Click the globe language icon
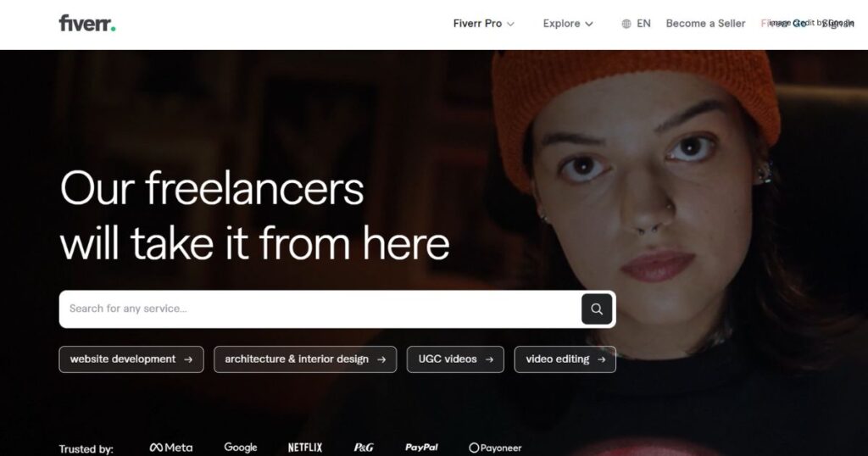Screen dimensions: 868x456 (x=626, y=24)
